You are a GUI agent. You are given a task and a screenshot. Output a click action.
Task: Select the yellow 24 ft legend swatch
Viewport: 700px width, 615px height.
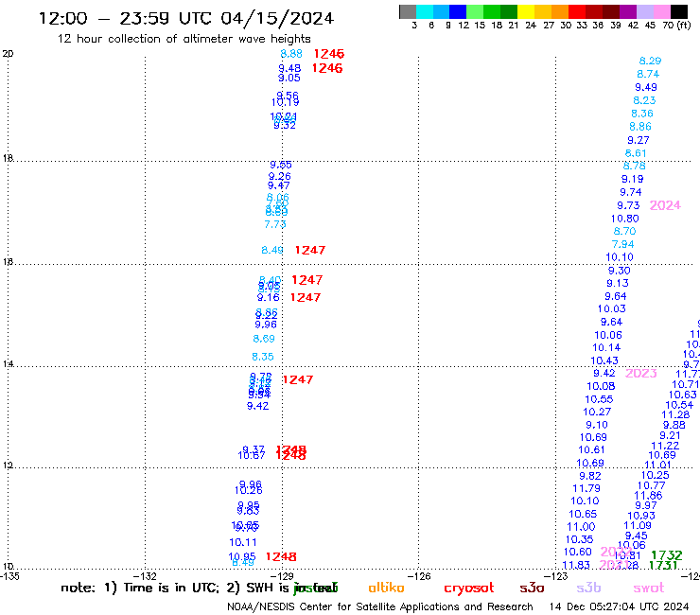click(526, 11)
